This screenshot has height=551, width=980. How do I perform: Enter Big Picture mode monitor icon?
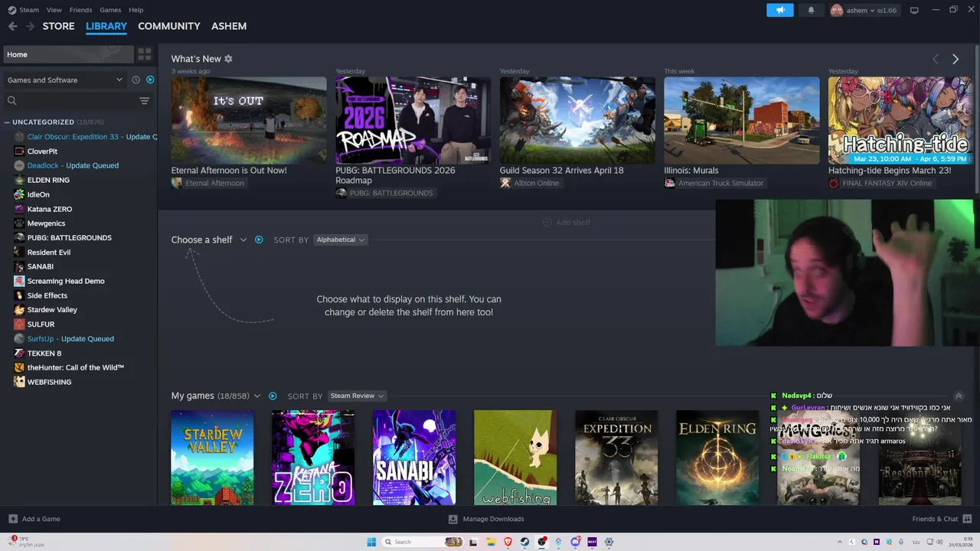pyautogui.click(x=914, y=10)
